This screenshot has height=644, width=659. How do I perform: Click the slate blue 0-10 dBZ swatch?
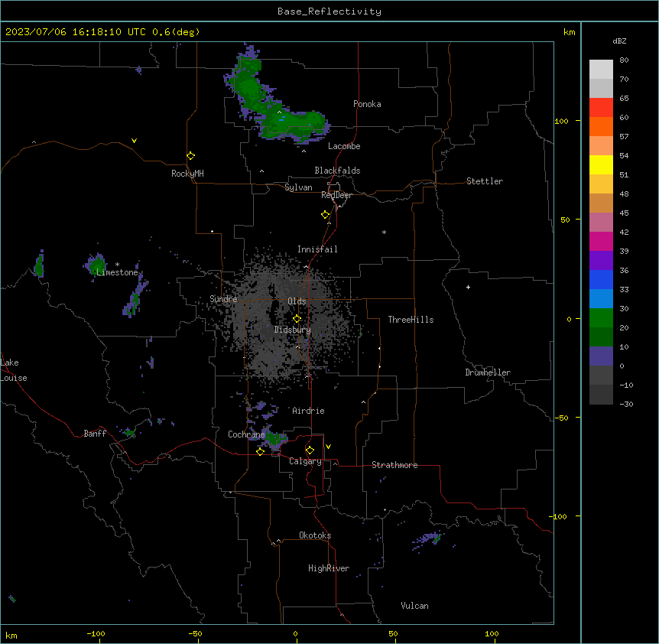pyautogui.click(x=601, y=356)
